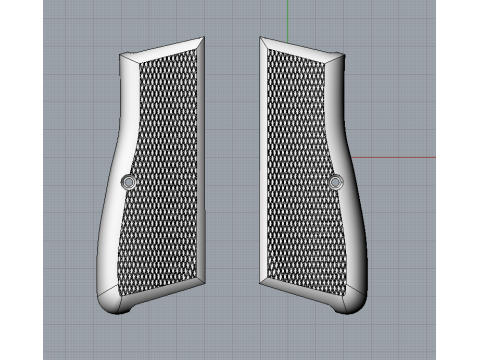Screen dimensions: 480x360
Task: Click the screw hole on right grip
Action: [x=336, y=182]
